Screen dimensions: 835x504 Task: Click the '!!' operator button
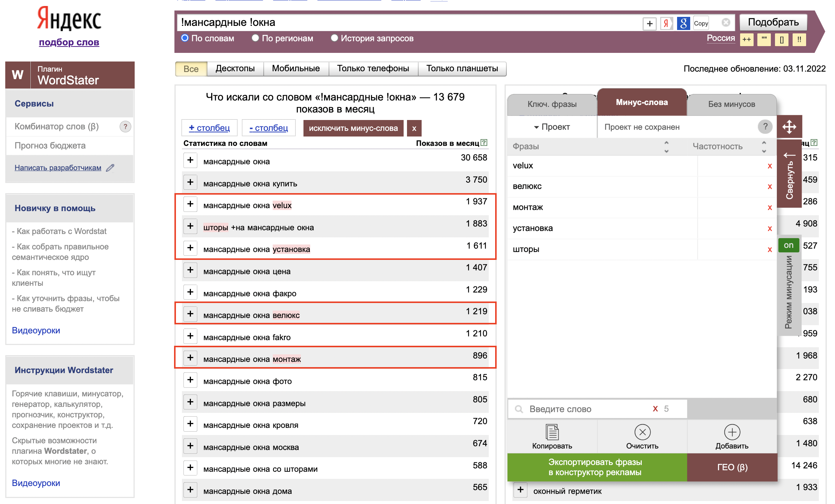pyautogui.click(x=799, y=39)
